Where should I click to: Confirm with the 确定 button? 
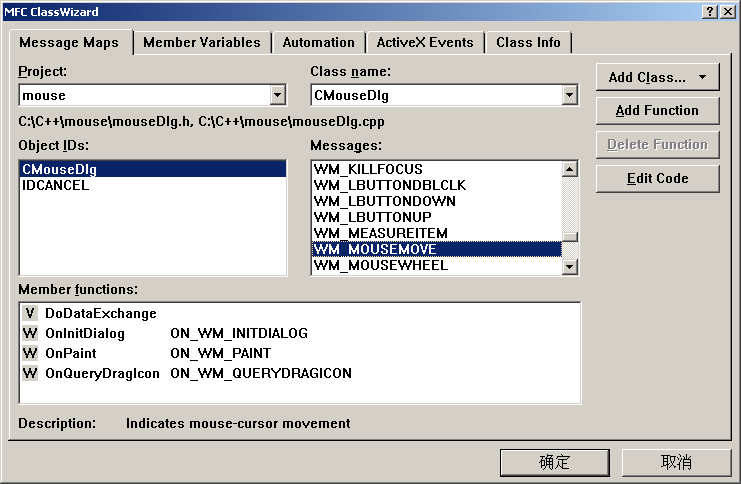[x=555, y=462]
